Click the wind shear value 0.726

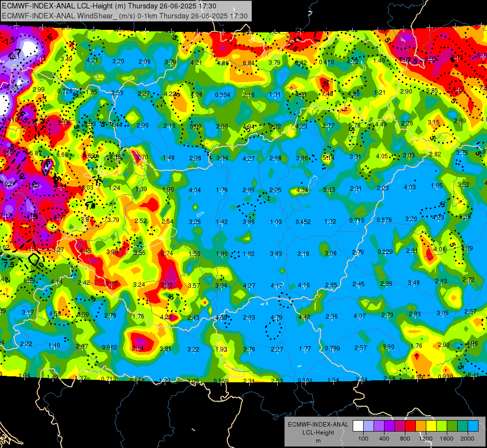65,91
